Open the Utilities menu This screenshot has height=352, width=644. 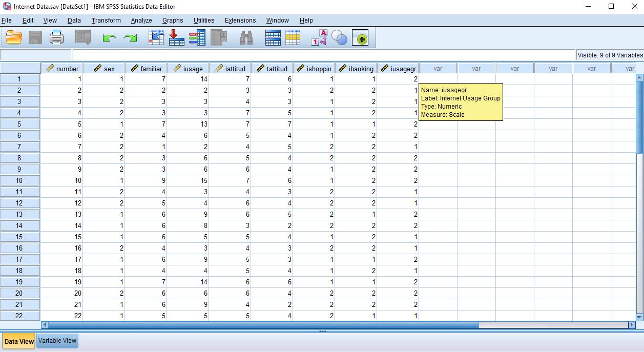204,20
